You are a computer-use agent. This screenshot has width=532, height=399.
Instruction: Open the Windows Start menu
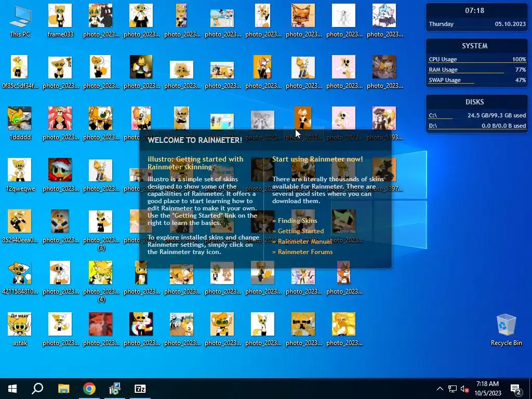[x=12, y=389]
